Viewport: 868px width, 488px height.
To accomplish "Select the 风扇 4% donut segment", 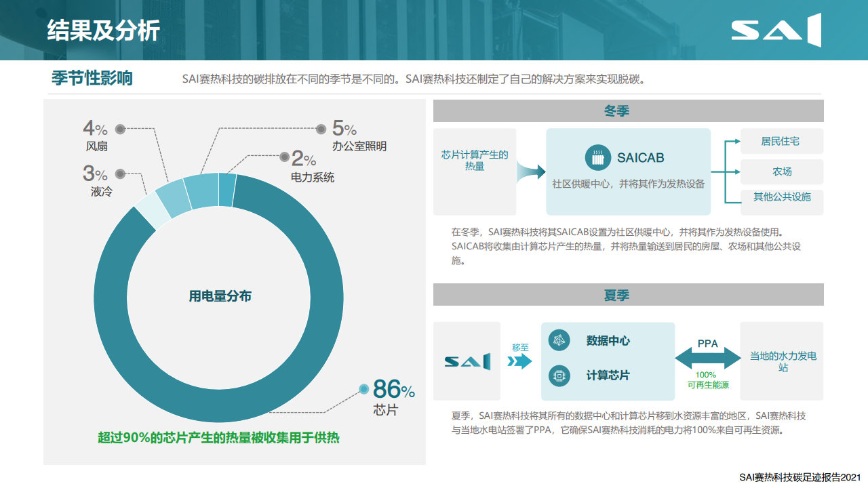I will [174, 197].
